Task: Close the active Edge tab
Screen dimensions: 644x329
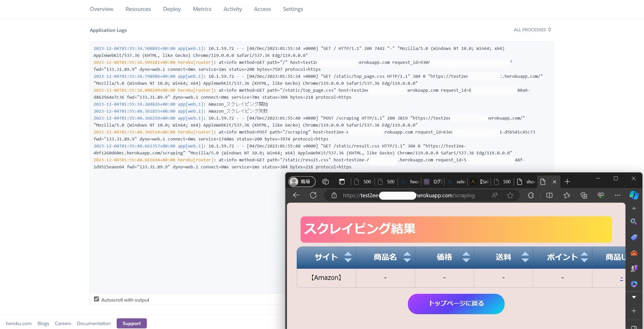Action: [x=554, y=182]
